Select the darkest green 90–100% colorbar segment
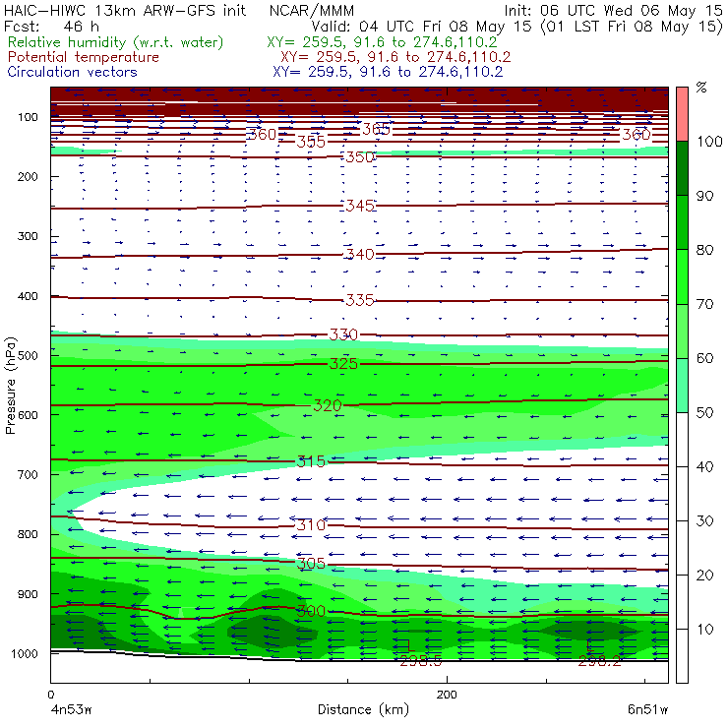Viewport: 728px width, 728px height. point(682,168)
